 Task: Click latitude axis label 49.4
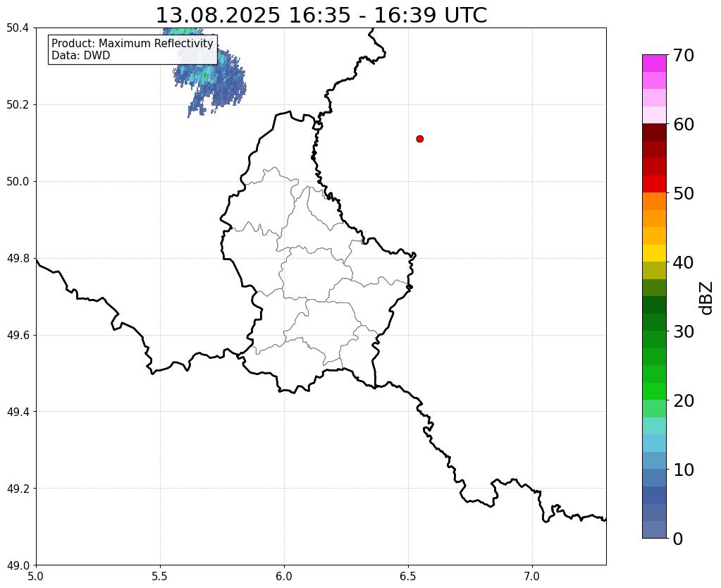(18, 412)
